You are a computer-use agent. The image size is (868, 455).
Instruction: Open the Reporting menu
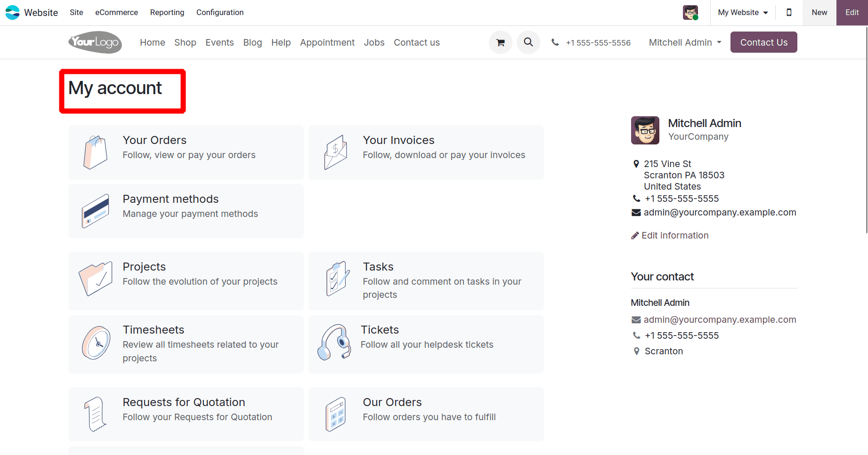(x=167, y=12)
